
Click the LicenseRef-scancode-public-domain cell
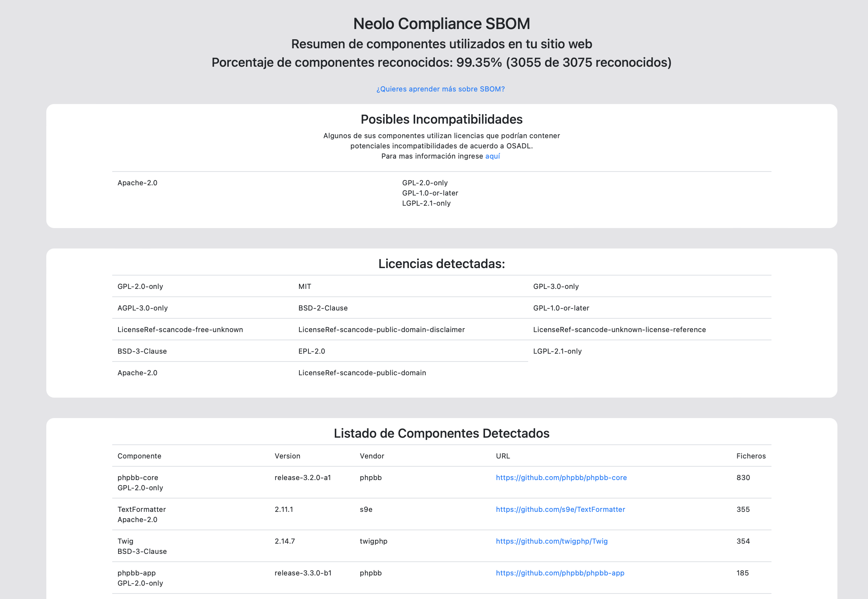click(x=362, y=373)
